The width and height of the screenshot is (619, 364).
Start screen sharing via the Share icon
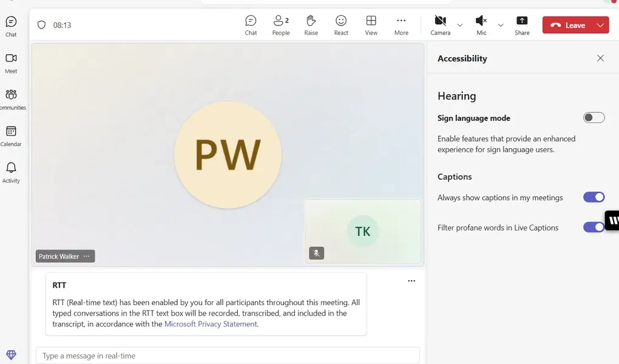[522, 24]
